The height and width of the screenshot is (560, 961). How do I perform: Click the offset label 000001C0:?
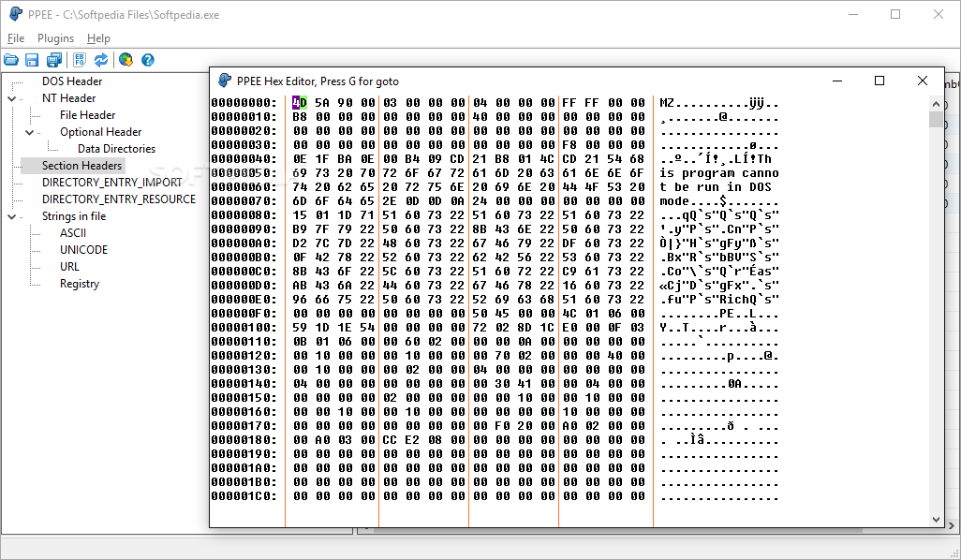244,496
